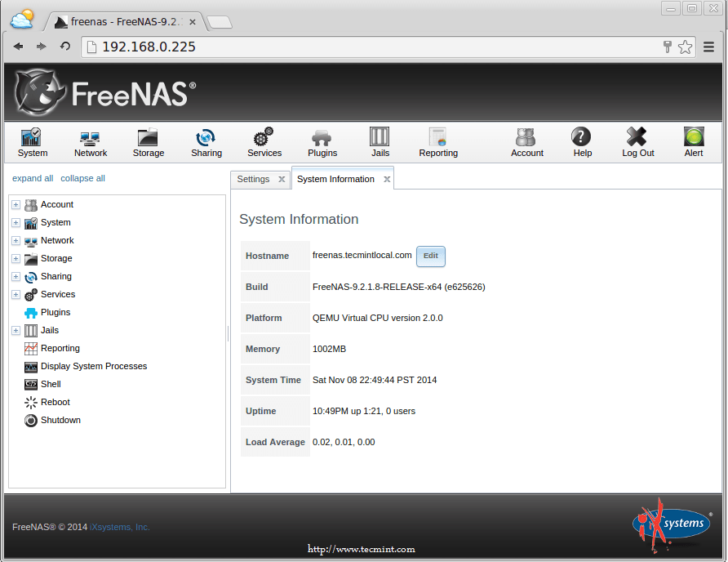Screen dimensions: 728x562
Task: Open the Help question mark icon
Action: [581, 136]
